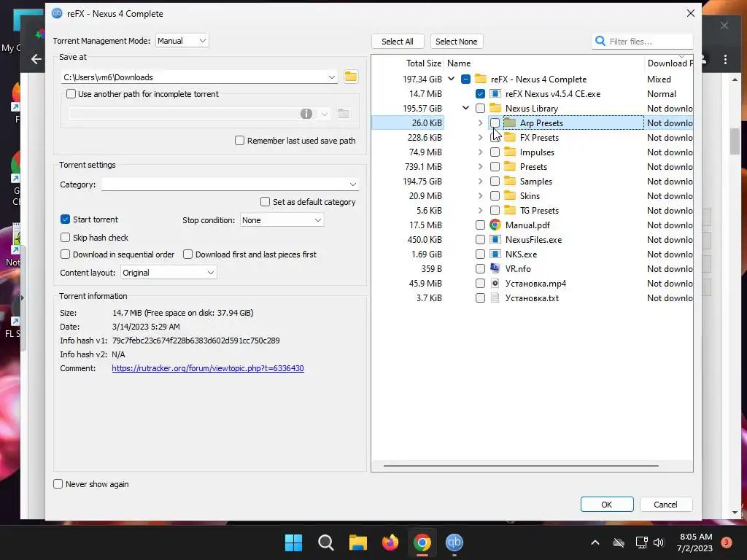Click the NKS.exe file icon
The width and height of the screenshot is (747, 560).
(495, 254)
